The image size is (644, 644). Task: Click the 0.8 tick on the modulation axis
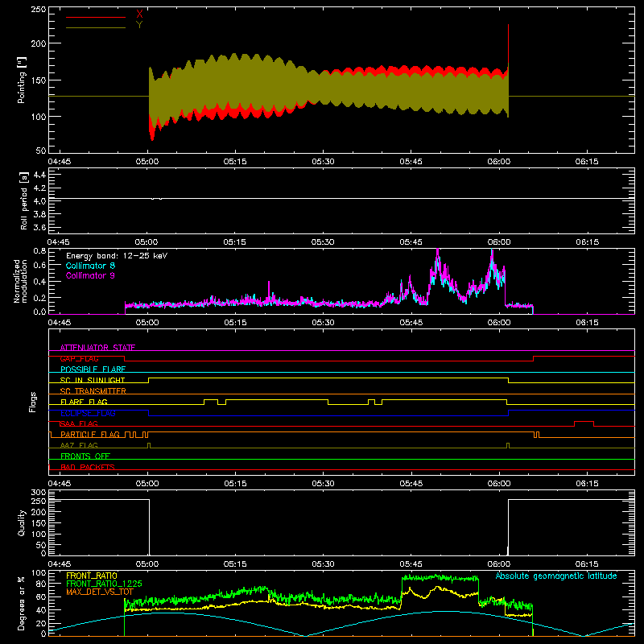pos(39,250)
